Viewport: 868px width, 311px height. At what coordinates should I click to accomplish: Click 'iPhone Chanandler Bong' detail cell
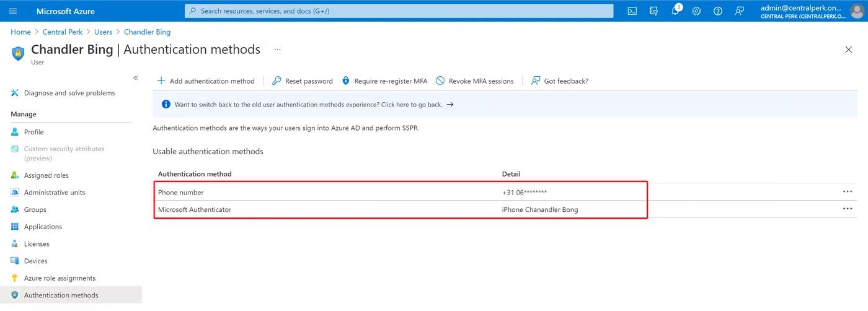[540, 209]
